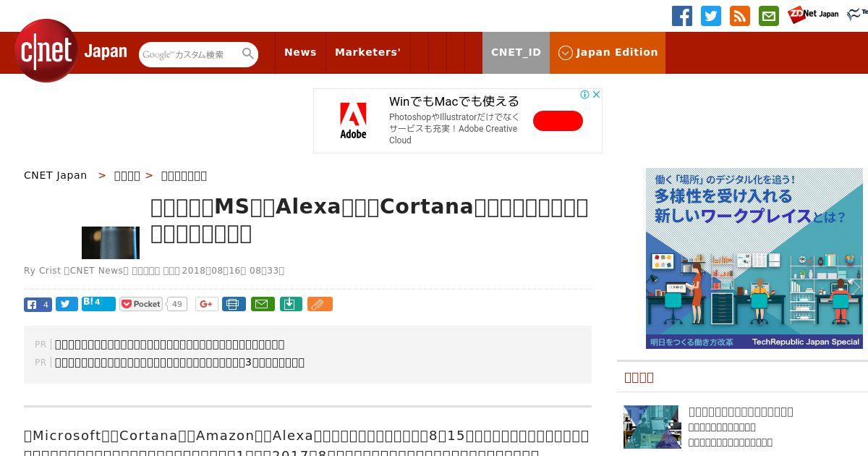The width and height of the screenshot is (868, 456).
Task: Open the third breadcrumb category link
Action: coord(184,175)
